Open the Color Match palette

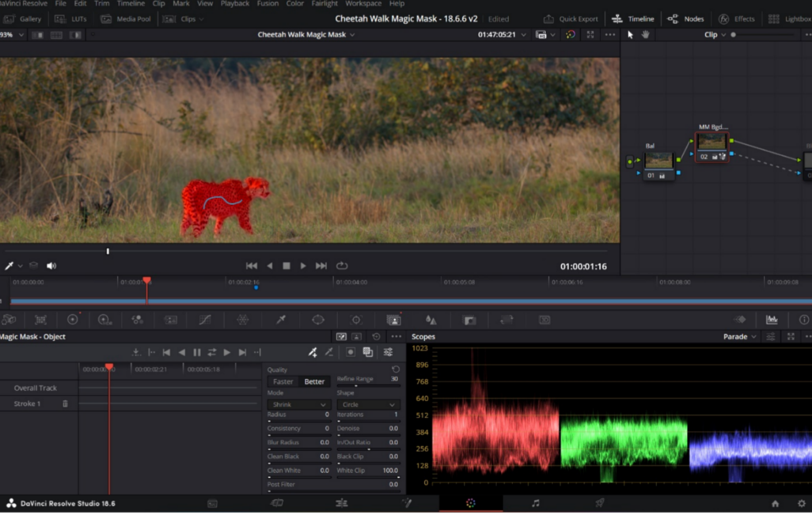tap(41, 320)
